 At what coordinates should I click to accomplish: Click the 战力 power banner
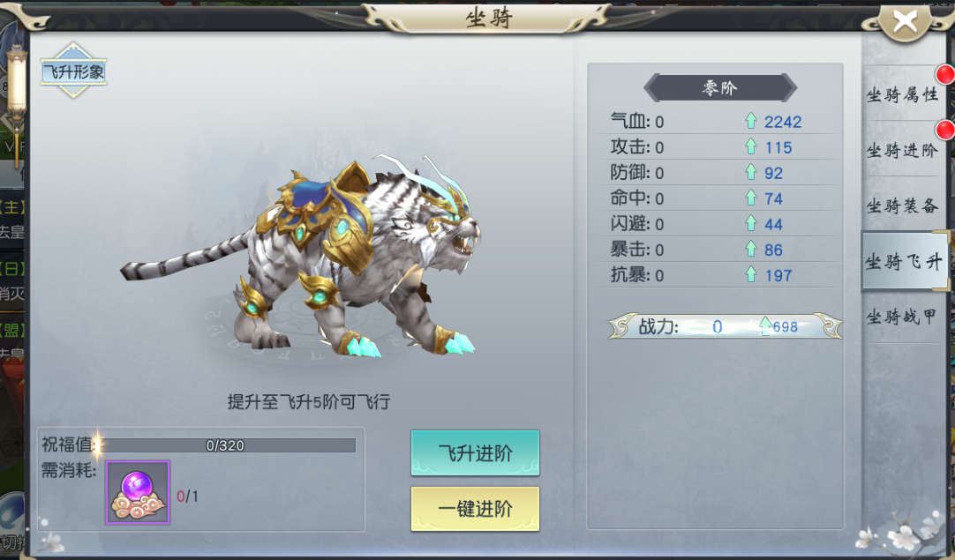click(726, 326)
